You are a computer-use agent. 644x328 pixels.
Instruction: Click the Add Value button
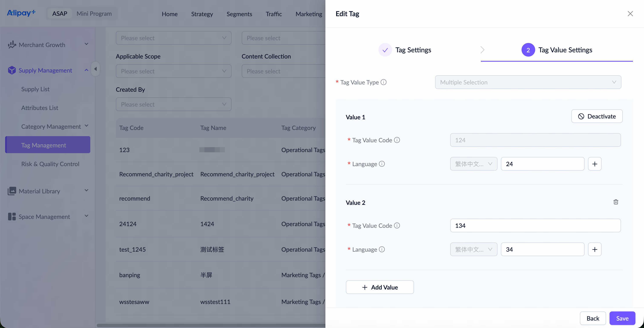[379, 287]
